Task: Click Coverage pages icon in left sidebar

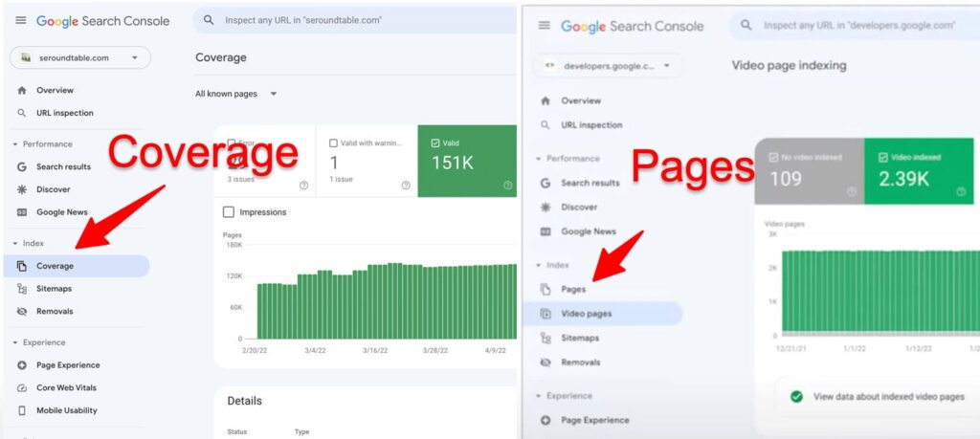Action: coord(22,266)
